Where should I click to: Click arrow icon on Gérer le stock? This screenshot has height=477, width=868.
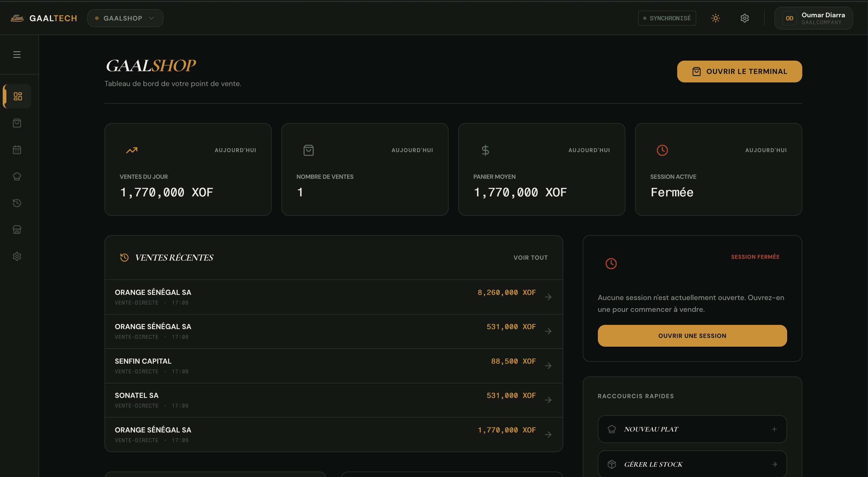774,464
